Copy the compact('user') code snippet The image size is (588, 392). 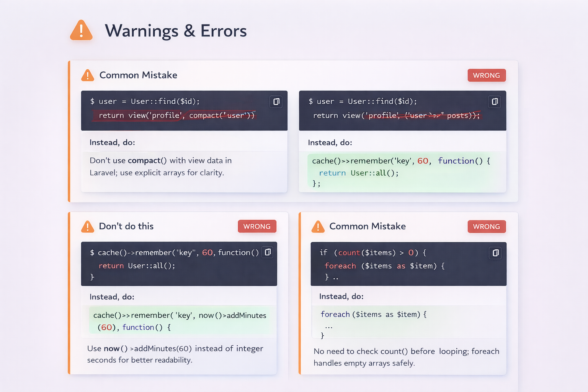276,102
